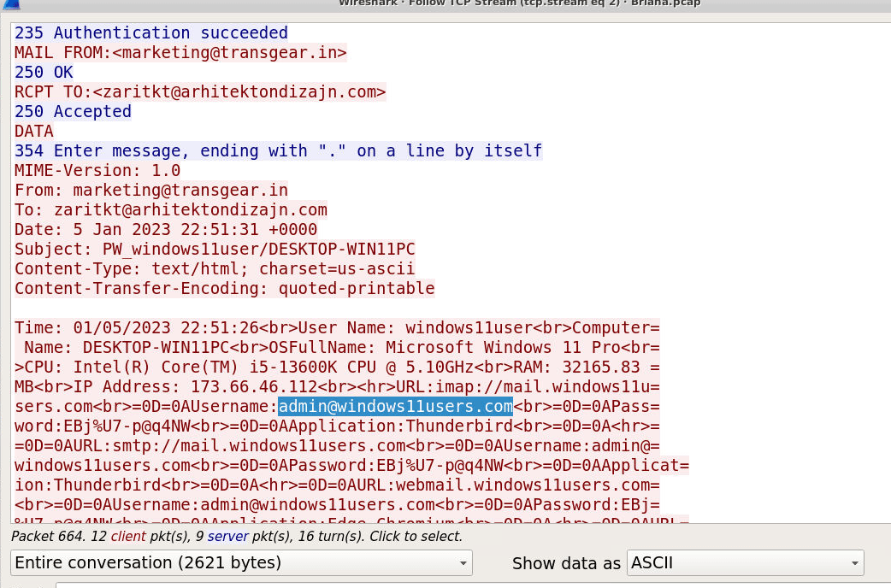
Task: Click the Content-Type: text/html line
Action: (x=215, y=268)
